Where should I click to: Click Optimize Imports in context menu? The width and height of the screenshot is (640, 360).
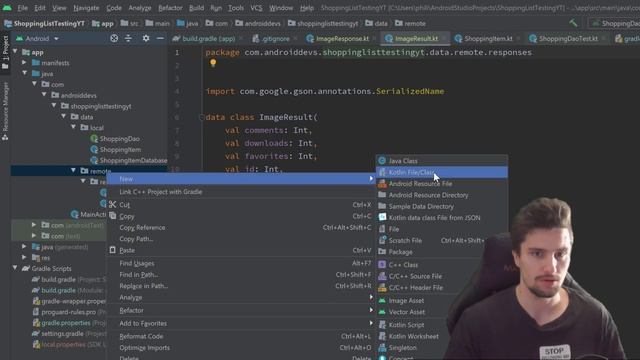tap(241, 348)
